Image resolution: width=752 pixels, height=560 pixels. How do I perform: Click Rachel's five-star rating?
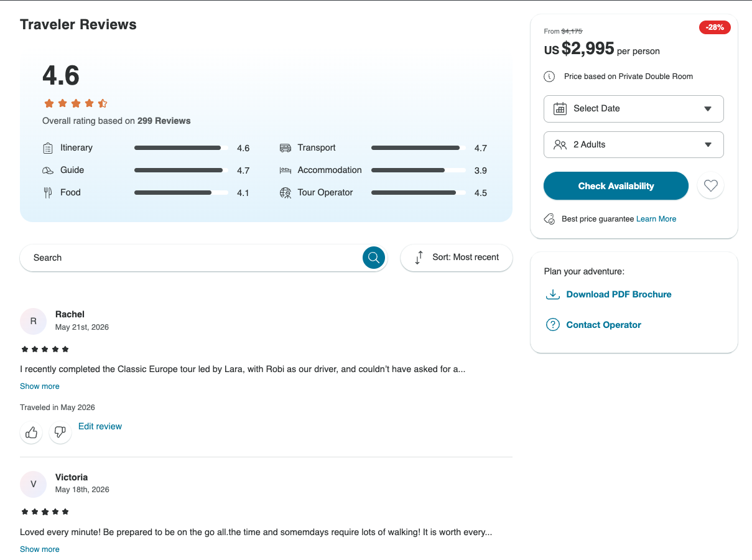click(45, 349)
